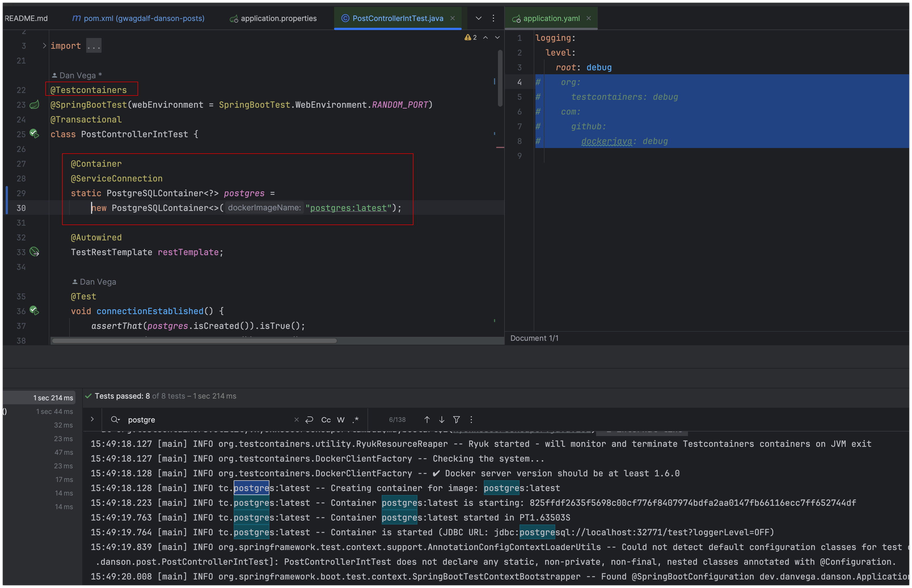Go to next search occurrence arrow
The width and height of the screenshot is (912, 588).
point(442,420)
